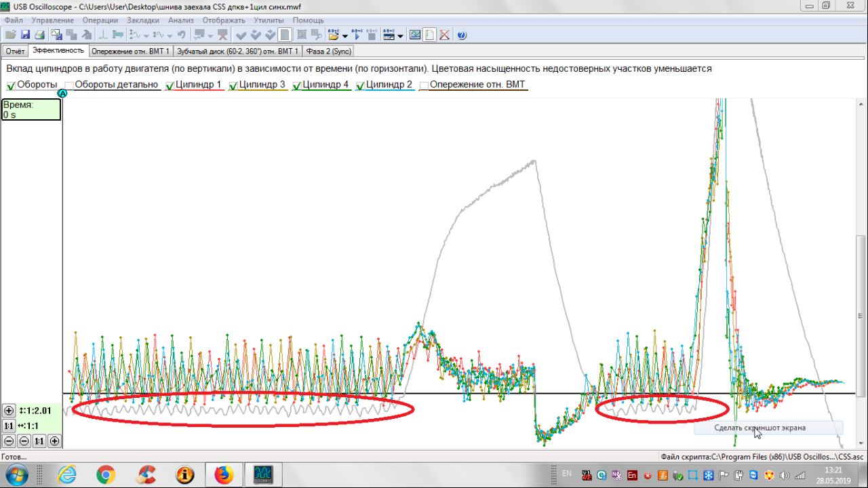This screenshot has height=488, width=868.
Task: Click the Open file folder icon
Action: click(x=10, y=35)
